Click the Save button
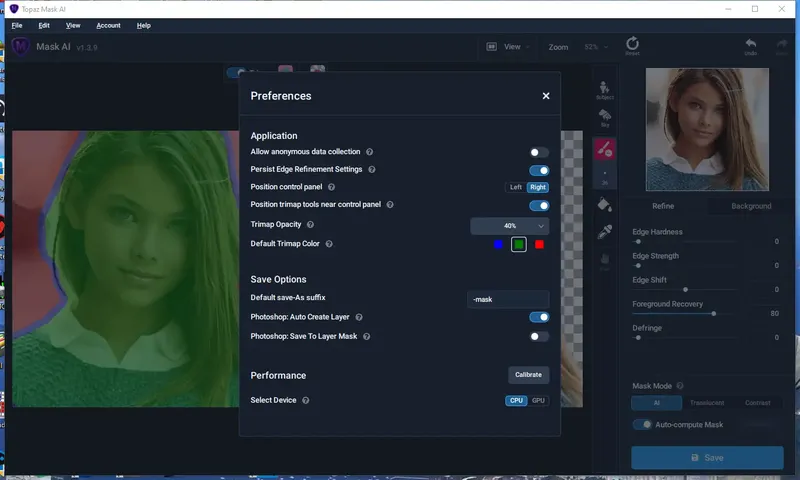The height and width of the screenshot is (480, 800). tap(707, 458)
